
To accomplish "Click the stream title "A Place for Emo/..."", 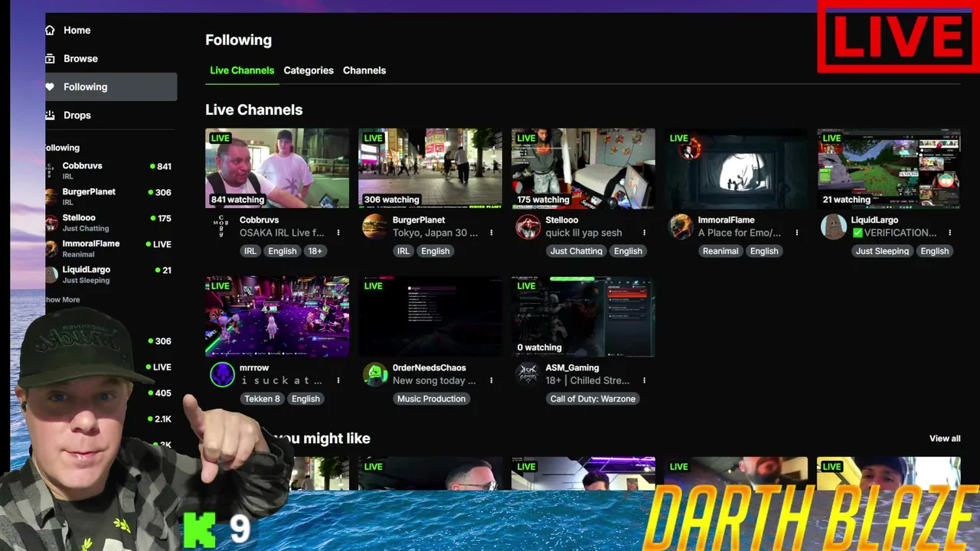I will coord(740,233).
